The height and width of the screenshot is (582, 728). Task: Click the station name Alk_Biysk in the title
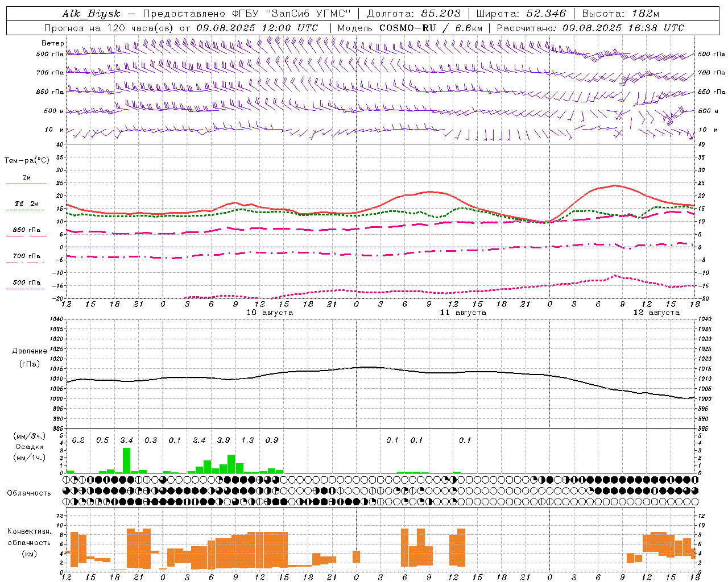coord(90,14)
